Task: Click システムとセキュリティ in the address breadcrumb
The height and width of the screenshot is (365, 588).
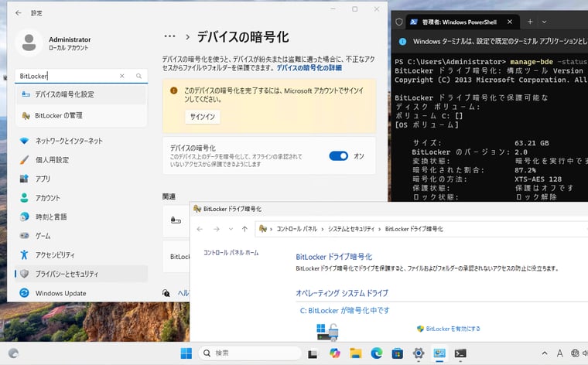Action: coord(351,229)
